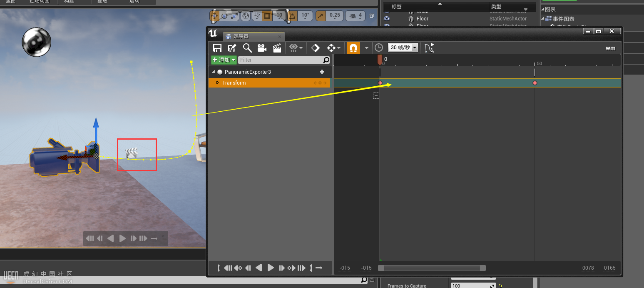Open the curve editor icon
The image size is (644, 288).
click(429, 48)
